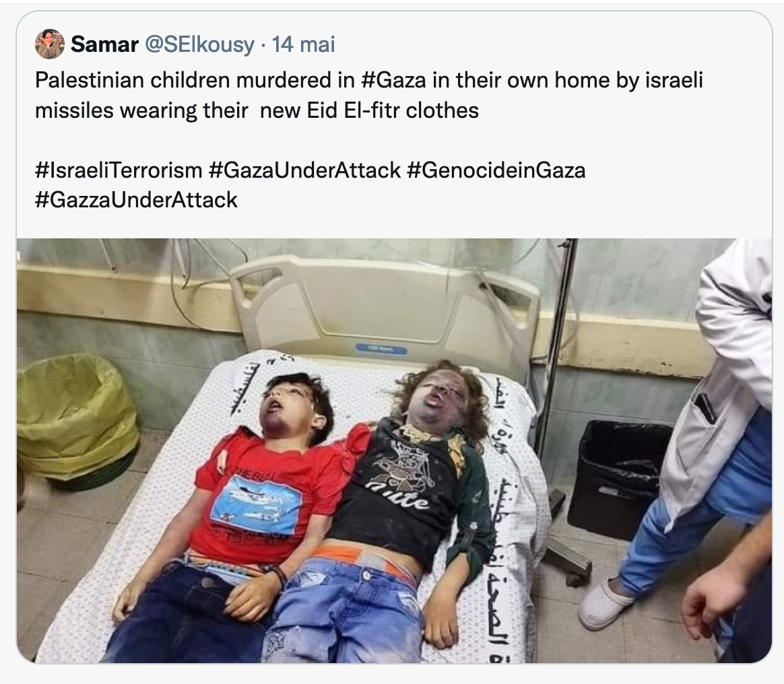Image resolution: width=784 pixels, height=684 pixels.
Task: Click the #GazaUnderAttack hashtag
Action: [304, 170]
